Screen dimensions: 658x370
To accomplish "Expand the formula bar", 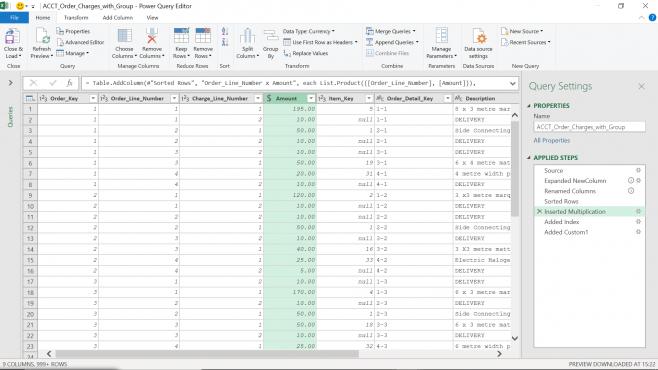I will pos(512,83).
